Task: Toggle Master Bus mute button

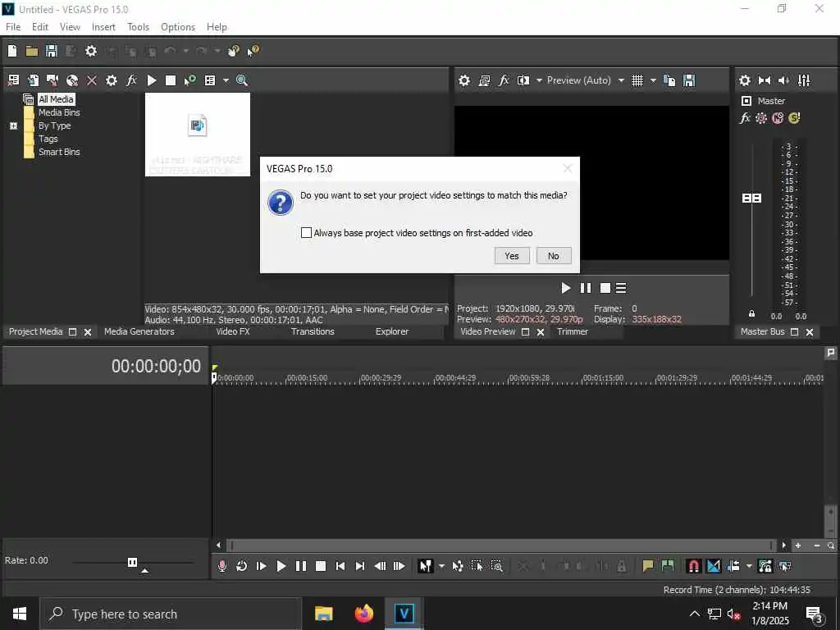Action: pyautogui.click(x=778, y=118)
